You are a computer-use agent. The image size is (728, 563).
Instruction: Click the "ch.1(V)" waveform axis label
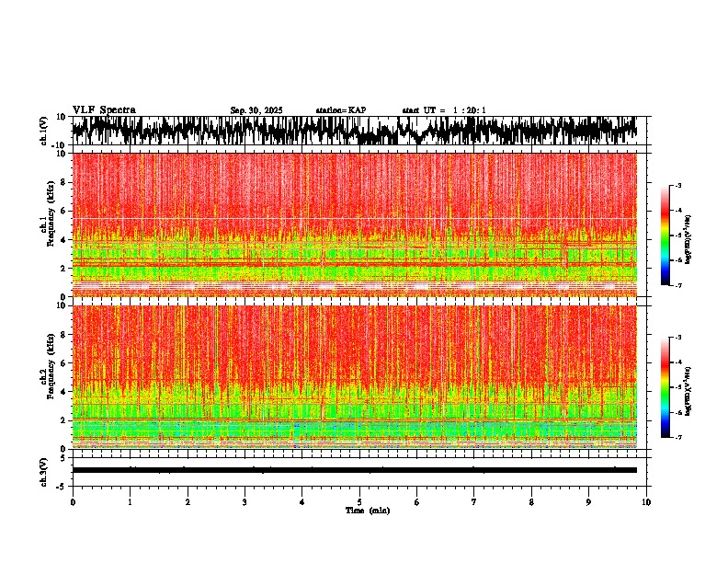pos(44,131)
